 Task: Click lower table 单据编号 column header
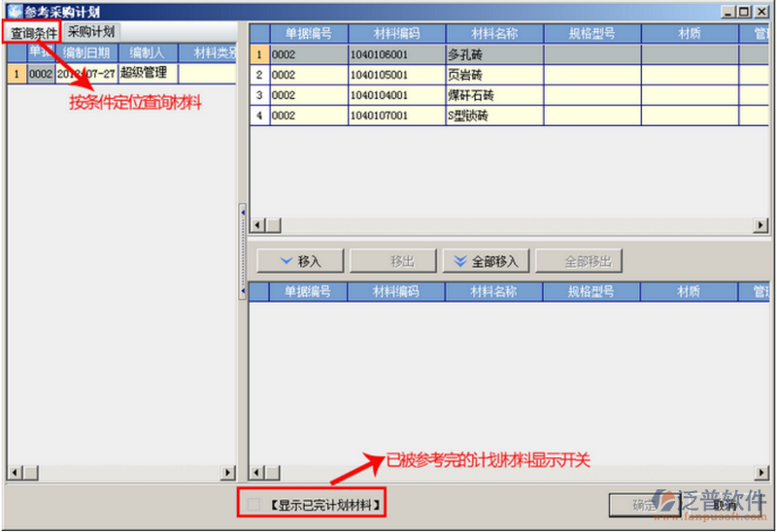click(308, 292)
